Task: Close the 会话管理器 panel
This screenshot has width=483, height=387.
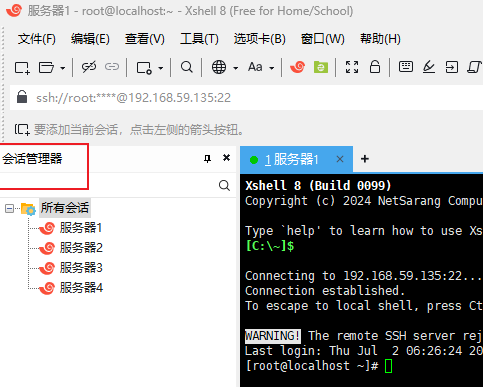Action: pos(226,158)
